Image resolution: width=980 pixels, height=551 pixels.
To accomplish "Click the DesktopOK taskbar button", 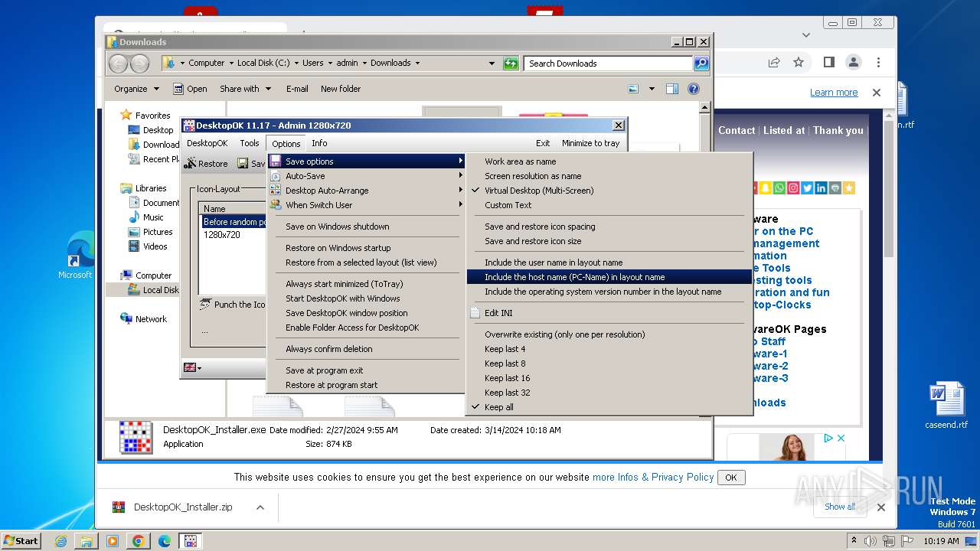I will click(x=190, y=541).
